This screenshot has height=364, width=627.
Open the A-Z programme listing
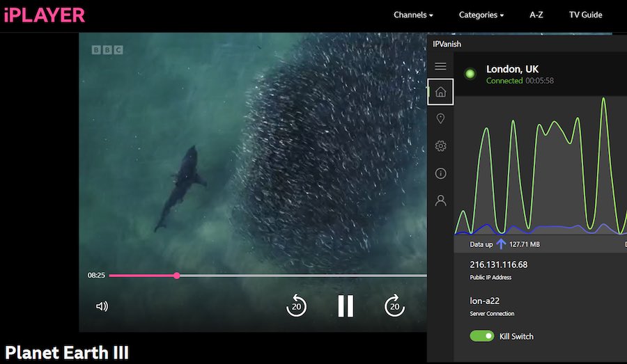(x=536, y=15)
